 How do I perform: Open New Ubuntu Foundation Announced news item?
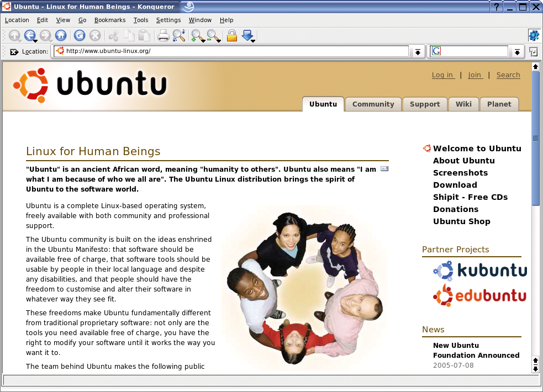pos(476,350)
